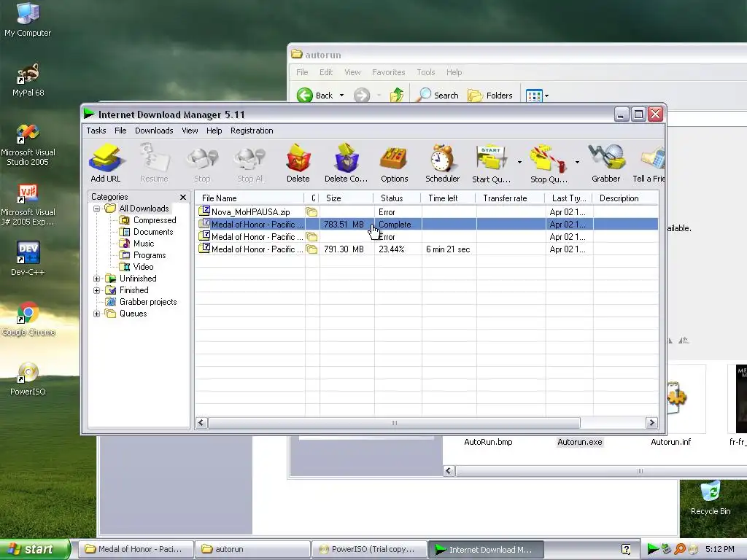Open the Grabber tool

click(x=606, y=163)
